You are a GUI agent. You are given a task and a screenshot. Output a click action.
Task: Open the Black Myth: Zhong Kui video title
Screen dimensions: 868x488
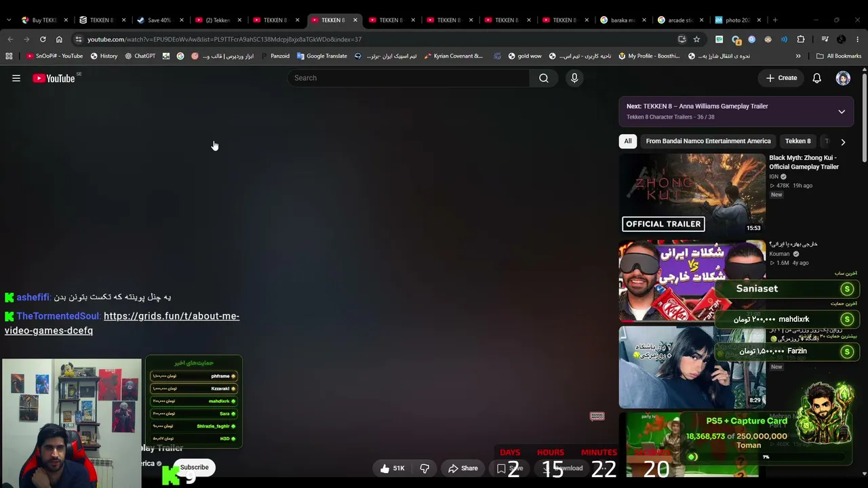804,162
